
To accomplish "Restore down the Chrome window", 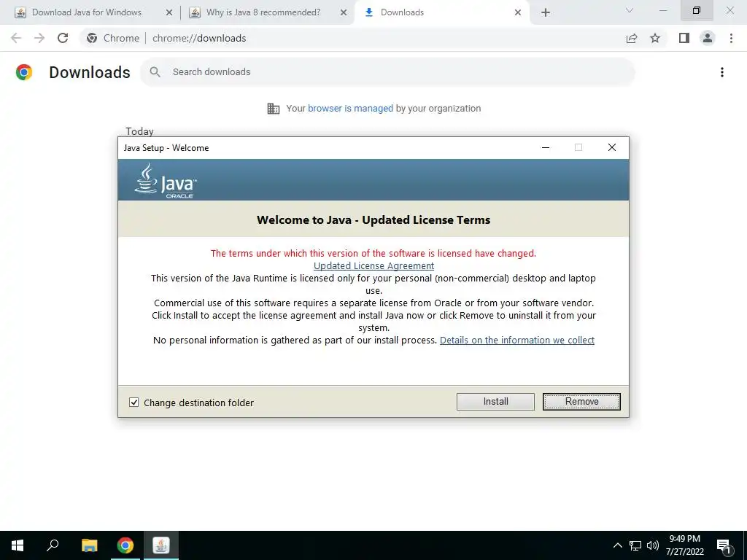I will tap(697, 10).
